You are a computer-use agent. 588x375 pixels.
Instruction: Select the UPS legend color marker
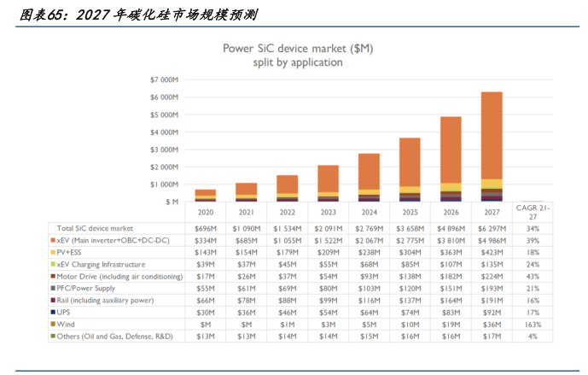[53, 313]
